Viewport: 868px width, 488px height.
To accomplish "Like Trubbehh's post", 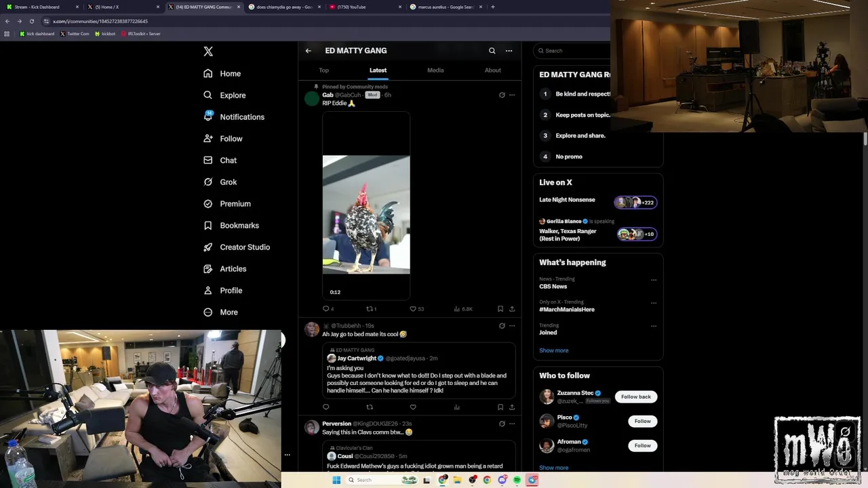I will click(x=413, y=407).
